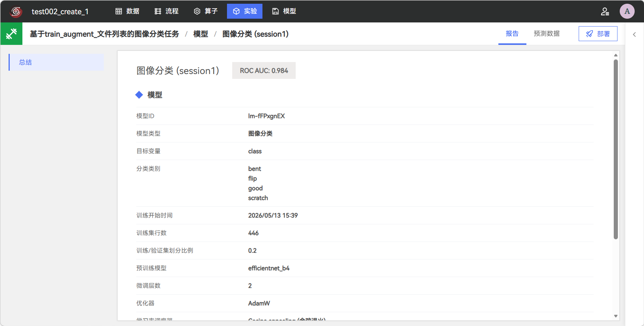This screenshot has height=326, width=644.
Task: Open the 流程 menu in top bar
Action: [x=167, y=11]
